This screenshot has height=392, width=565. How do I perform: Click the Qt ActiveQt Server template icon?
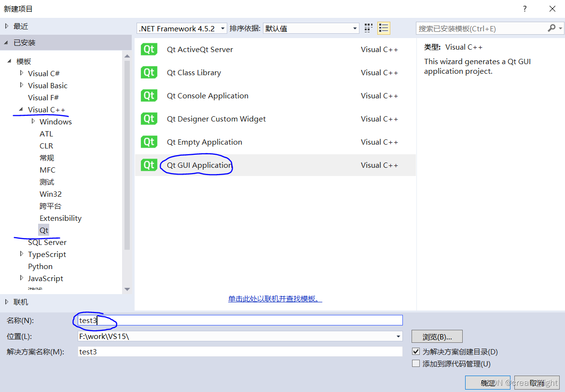pyautogui.click(x=149, y=49)
